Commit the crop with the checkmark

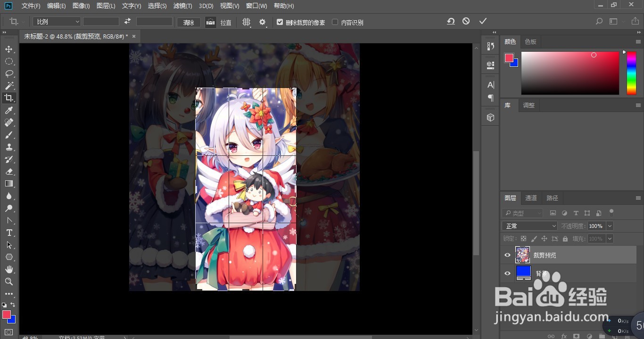[x=482, y=22]
